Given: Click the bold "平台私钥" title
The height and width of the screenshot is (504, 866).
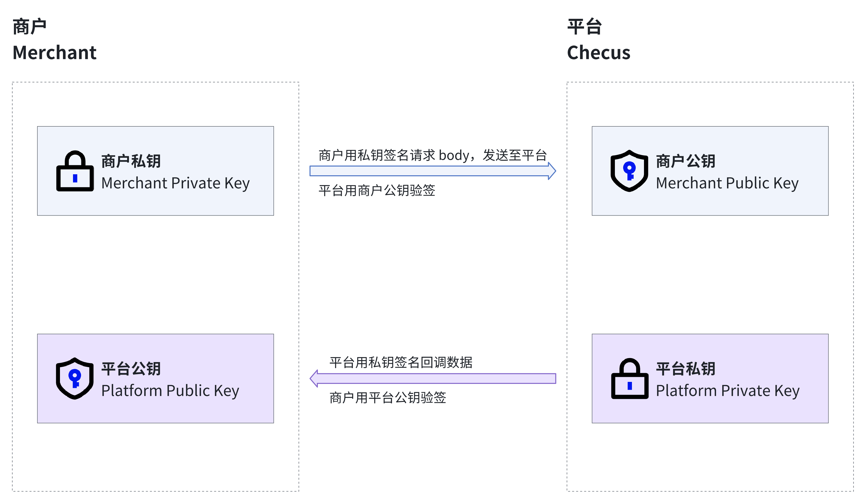Looking at the screenshot, I should [x=686, y=369].
